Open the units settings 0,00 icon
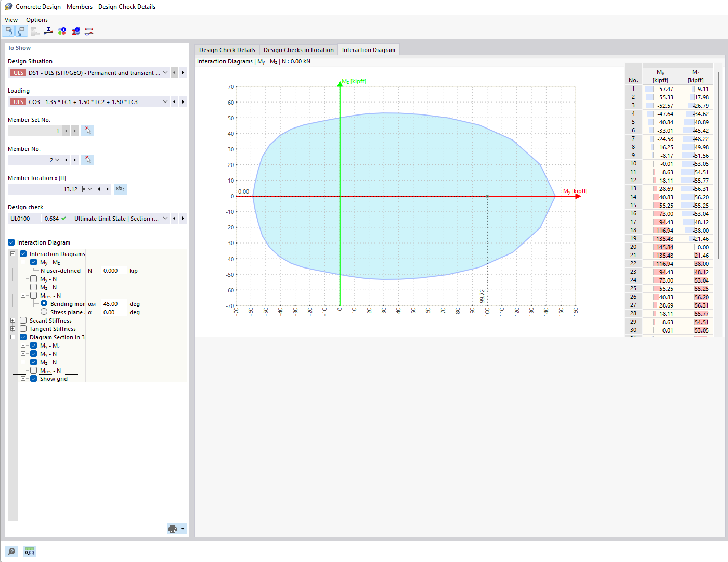This screenshot has width=728, height=562. [x=29, y=551]
